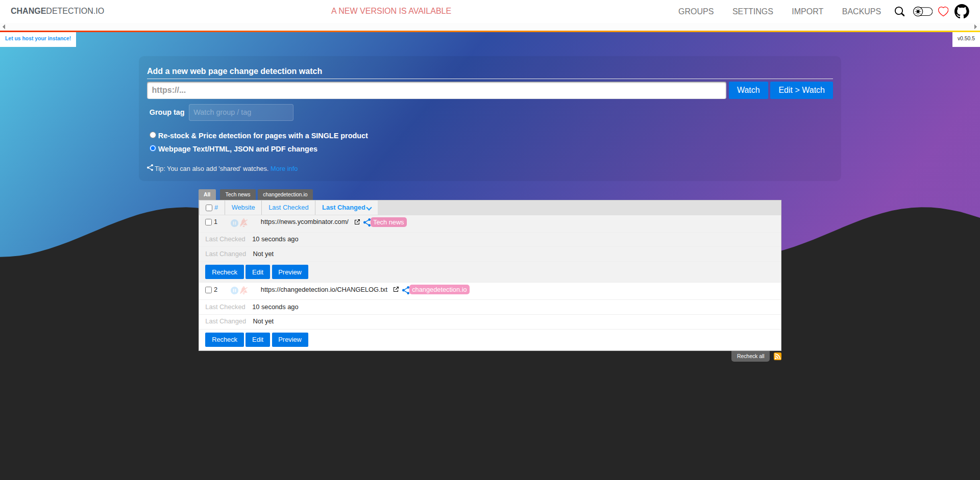Viewport: 980px width, 480px height.
Task: Sort by Last Changed column arrow
Action: (369, 208)
